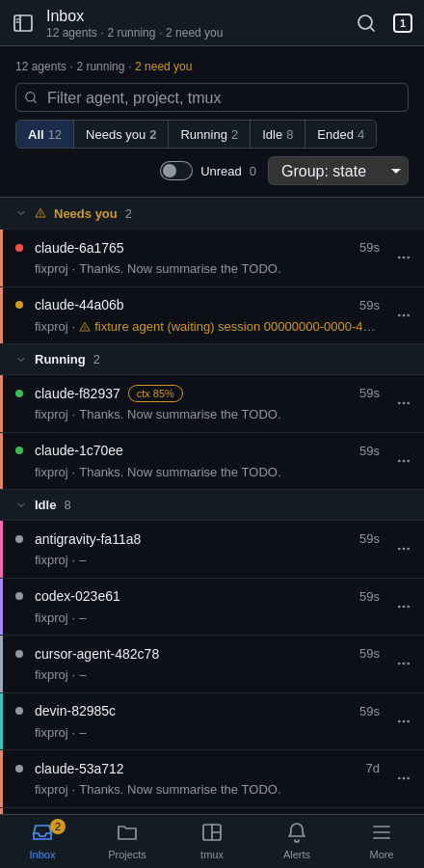
Task: Open the Projects folder icon
Action: pyautogui.click(x=127, y=832)
